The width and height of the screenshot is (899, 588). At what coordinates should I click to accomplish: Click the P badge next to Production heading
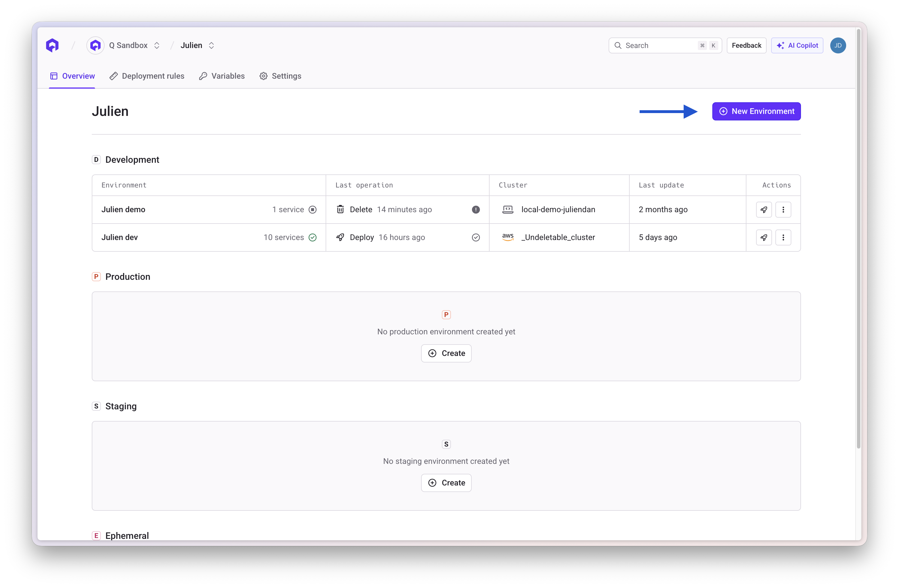click(96, 277)
